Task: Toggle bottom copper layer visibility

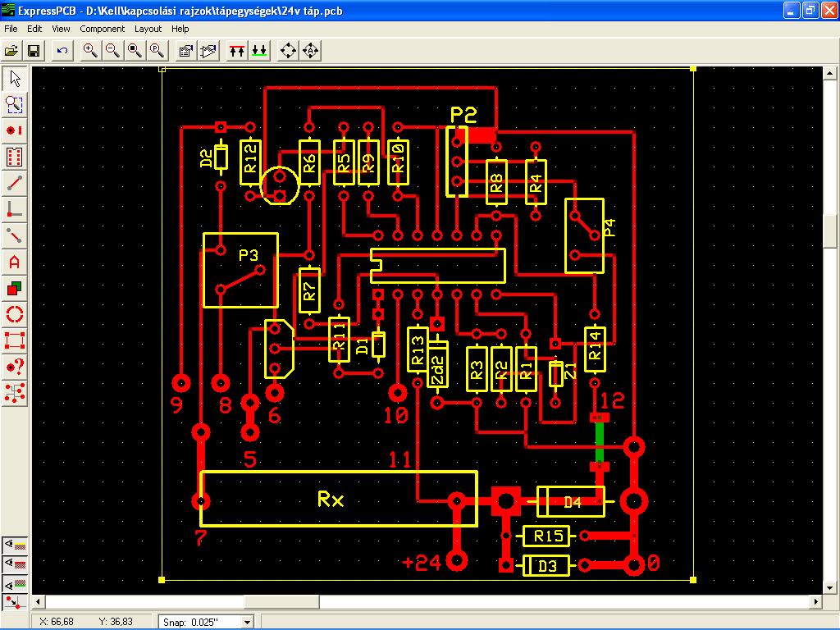Action: pyautogui.click(x=15, y=583)
